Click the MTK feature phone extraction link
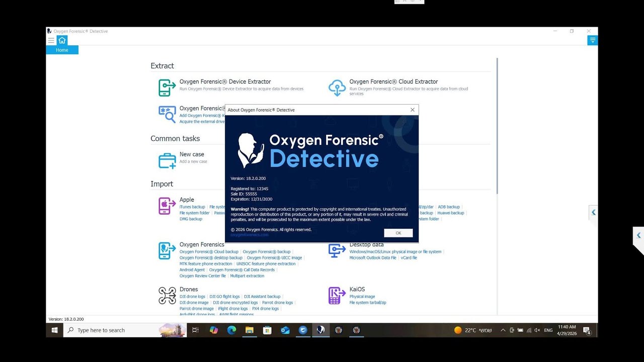Viewport: 644px width, 362px height. coord(206,263)
